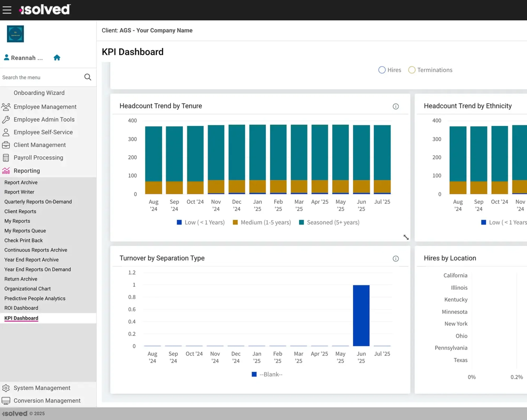Image resolution: width=527 pixels, height=420 pixels.
Task: Open the hamburger menu at top left
Action: click(x=7, y=10)
